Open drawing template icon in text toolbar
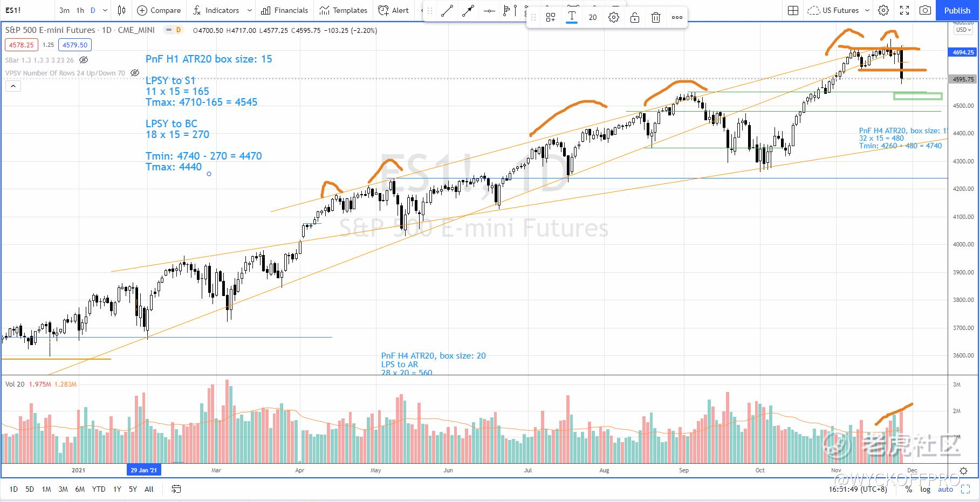The height and width of the screenshot is (502, 980). click(551, 18)
